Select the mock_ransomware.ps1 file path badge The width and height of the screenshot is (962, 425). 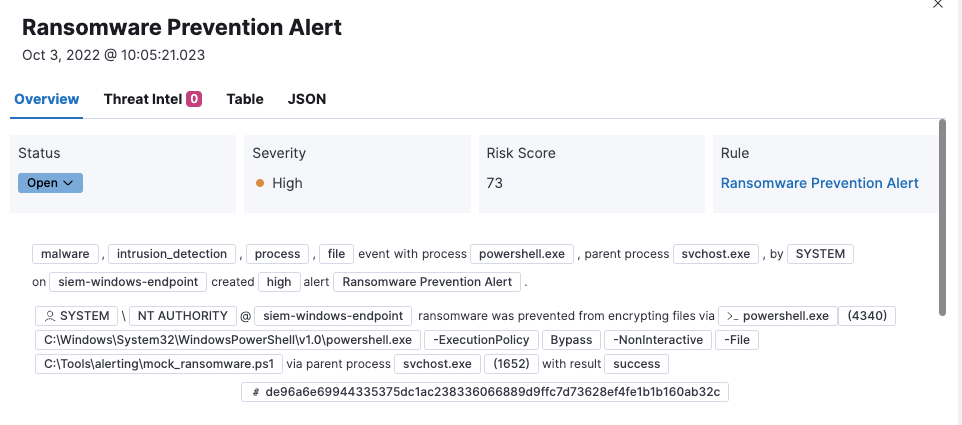pos(159,364)
